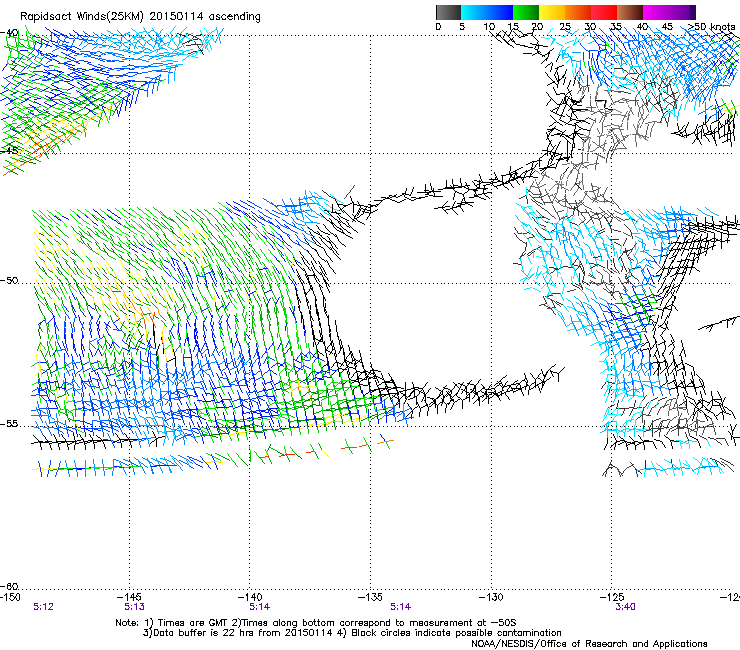Click the purple 3:40 time label
Image resolution: width=740 pixels, height=650 pixels.
coord(625,607)
